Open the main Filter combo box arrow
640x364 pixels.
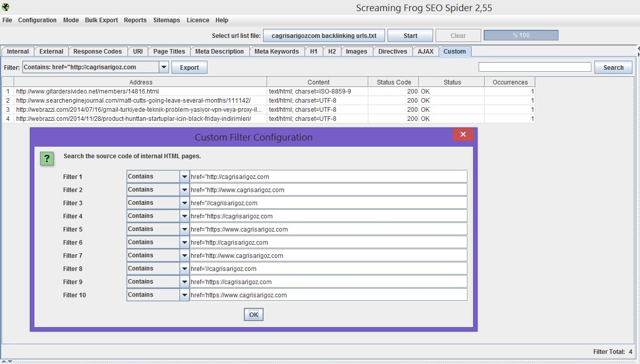tap(163, 67)
